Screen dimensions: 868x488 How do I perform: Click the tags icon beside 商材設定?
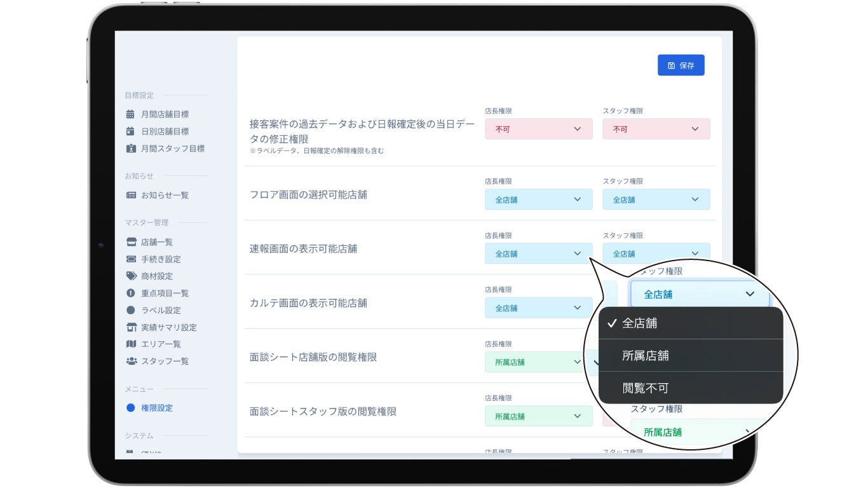coord(131,276)
